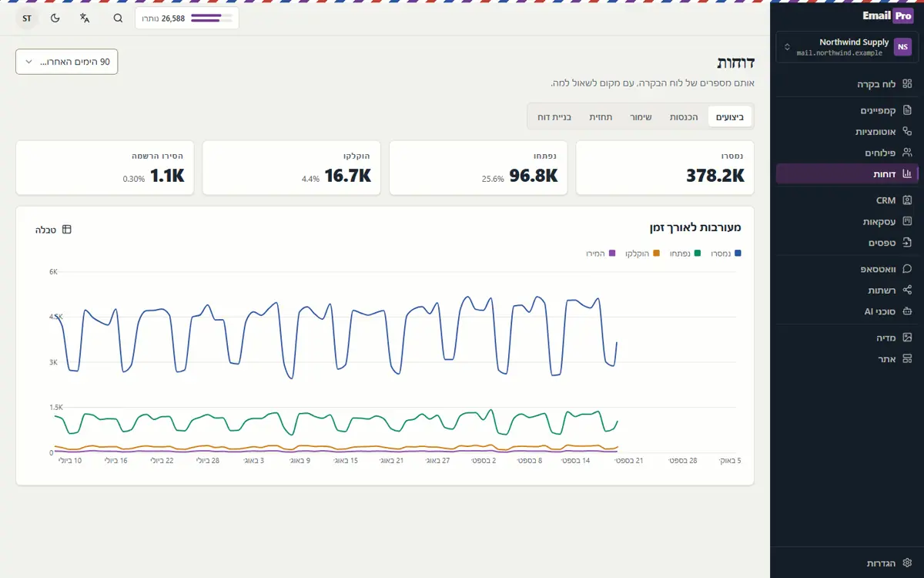Toggle the המירו (converted) legend series
Viewport: 924px width, 578px height.
(x=601, y=253)
